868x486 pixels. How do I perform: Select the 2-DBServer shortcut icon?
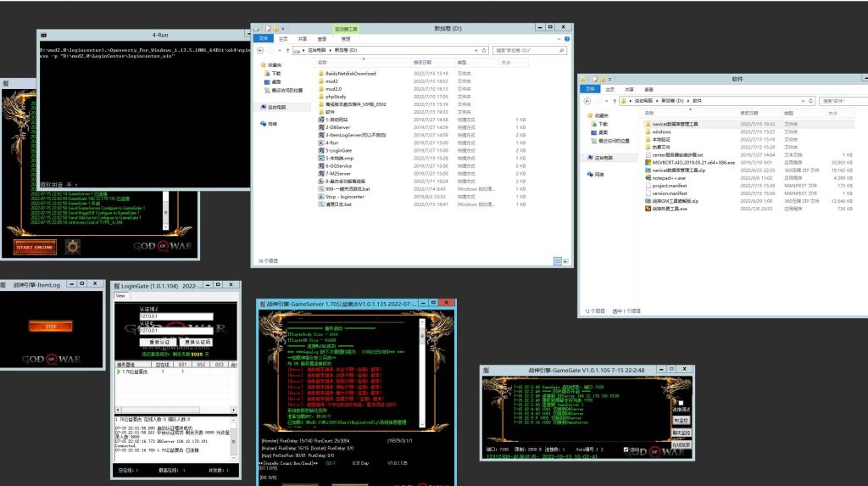tap(320, 127)
